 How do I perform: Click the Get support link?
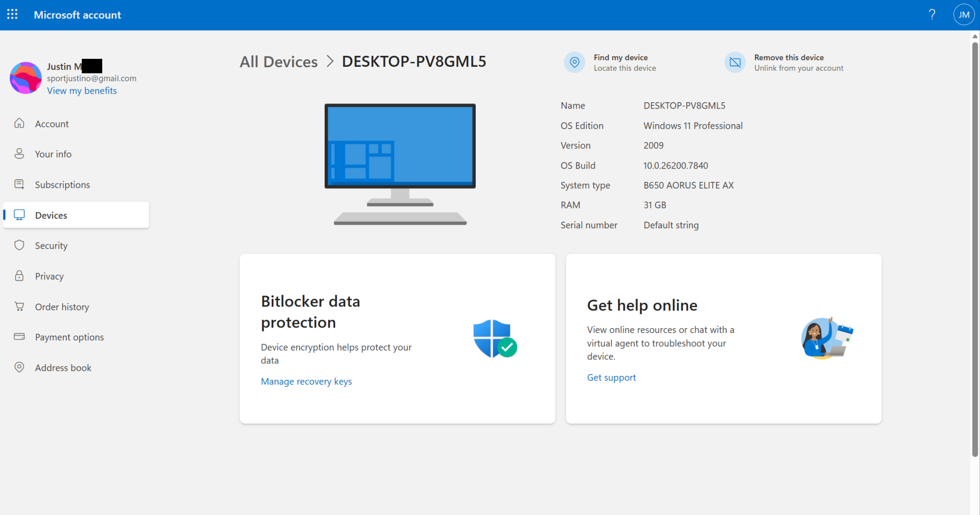(x=611, y=377)
